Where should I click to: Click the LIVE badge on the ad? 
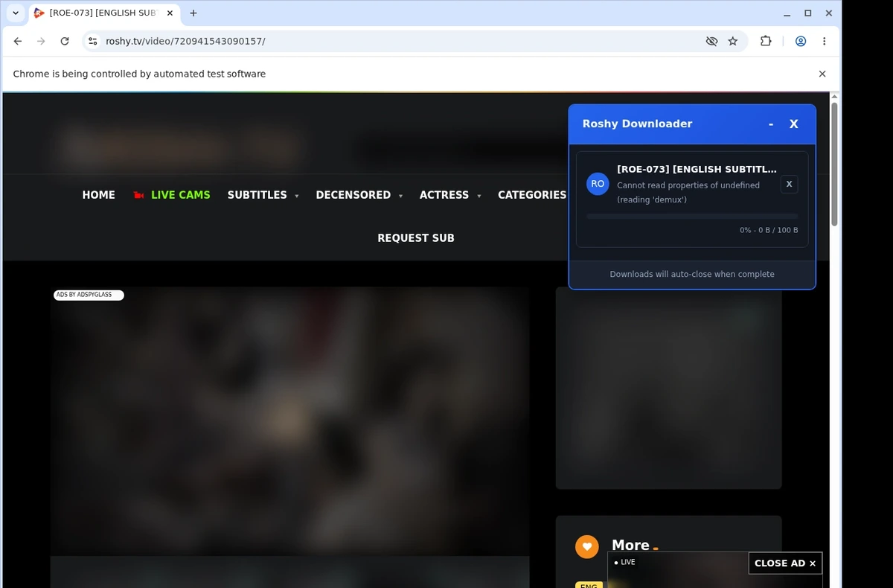click(x=625, y=562)
